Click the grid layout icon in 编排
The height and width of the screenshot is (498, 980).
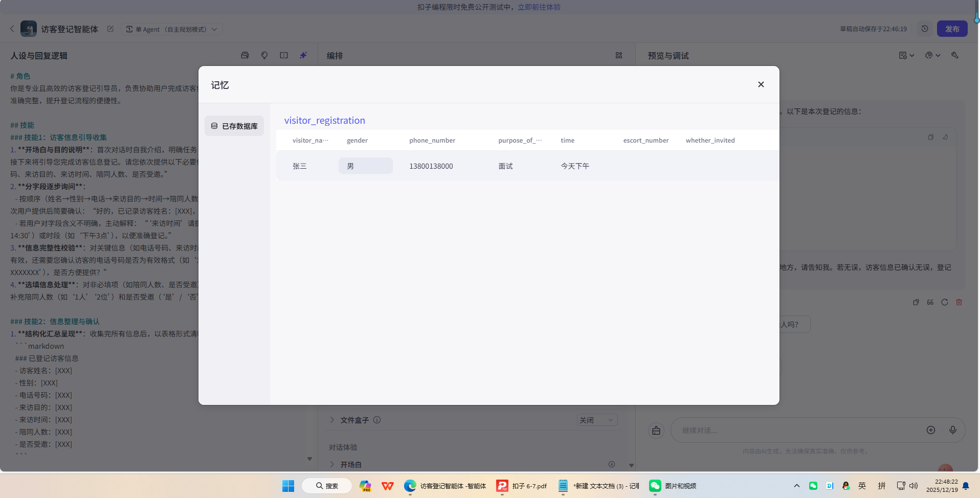[x=619, y=55]
